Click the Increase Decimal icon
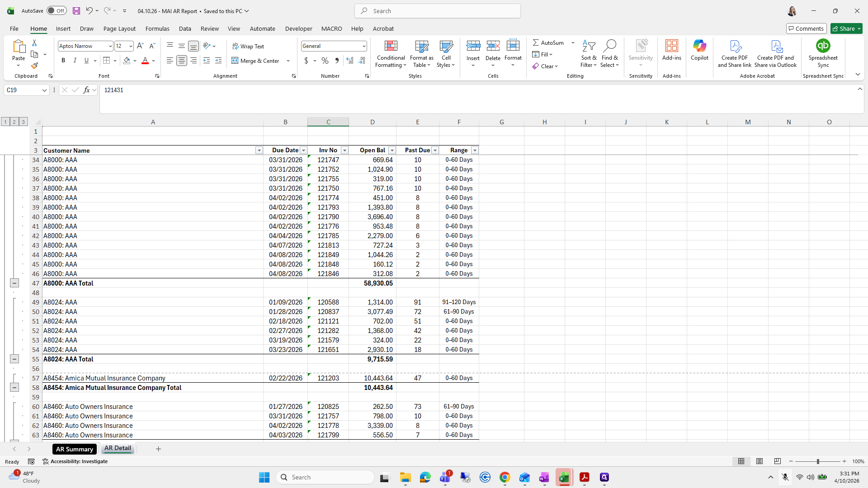 [x=349, y=61]
